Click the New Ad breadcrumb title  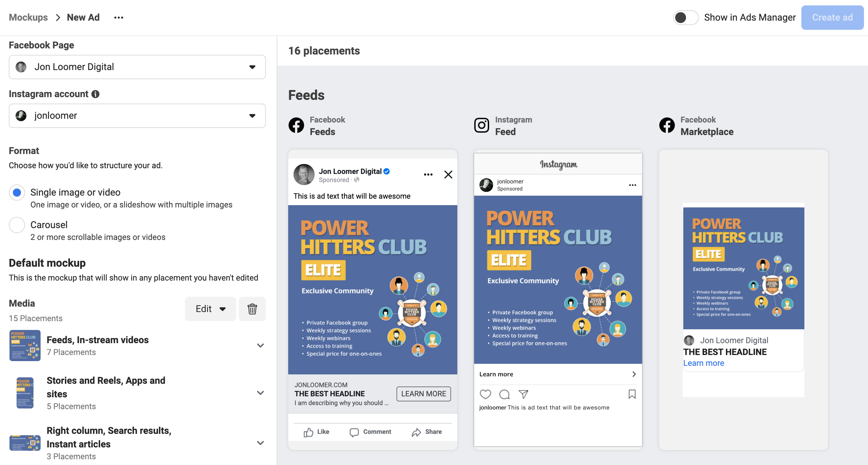pos(83,18)
